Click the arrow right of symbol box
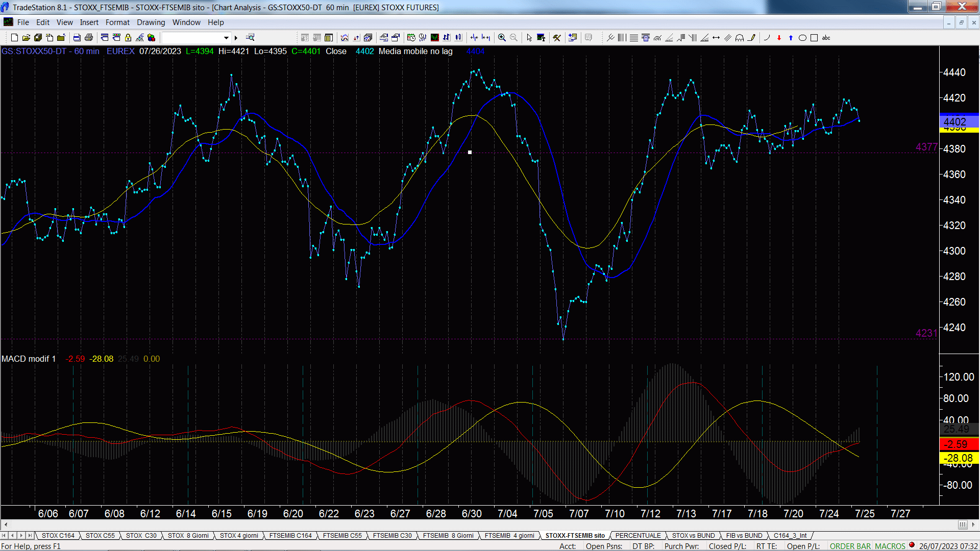The image size is (980, 551). point(236,38)
